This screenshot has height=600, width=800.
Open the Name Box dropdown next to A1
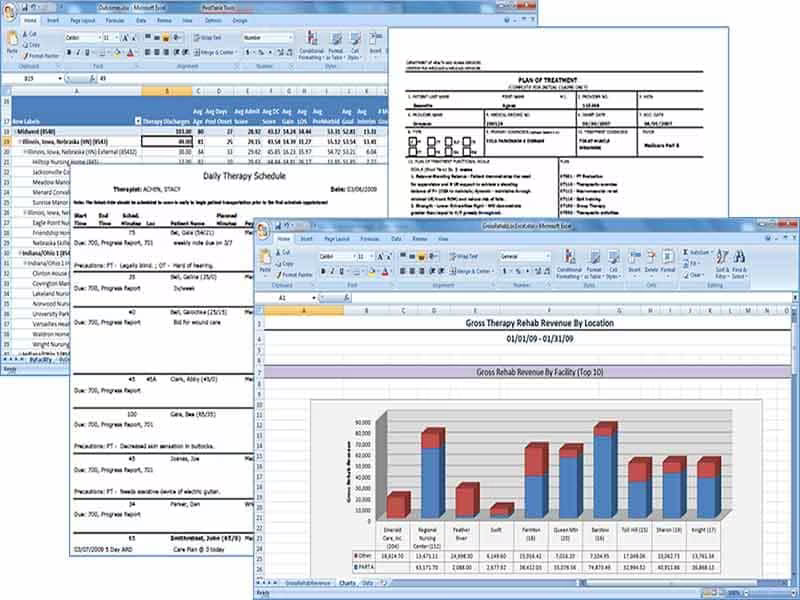pyautogui.click(x=314, y=297)
